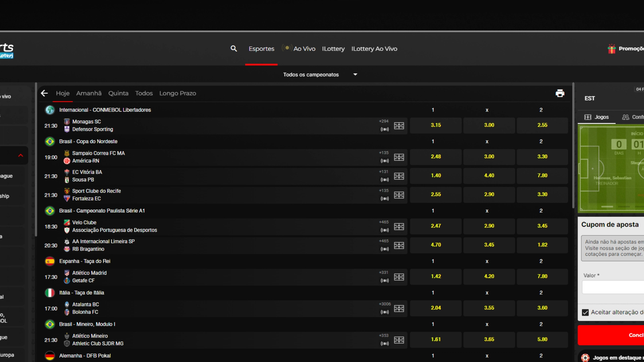This screenshot has width=644, height=362.
Task: Click live stream icon for Atalanta BC match
Action: coord(385,312)
